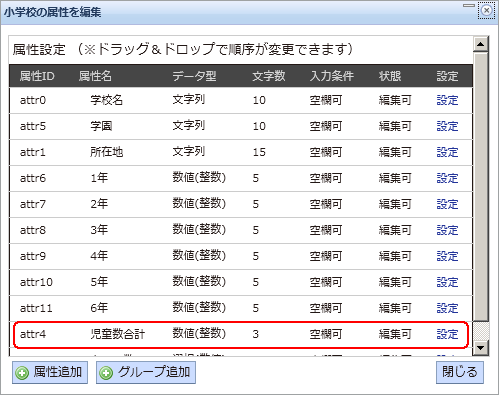Click the グループ追加 button
The height and width of the screenshot is (395, 499).
tap(146, 372)
